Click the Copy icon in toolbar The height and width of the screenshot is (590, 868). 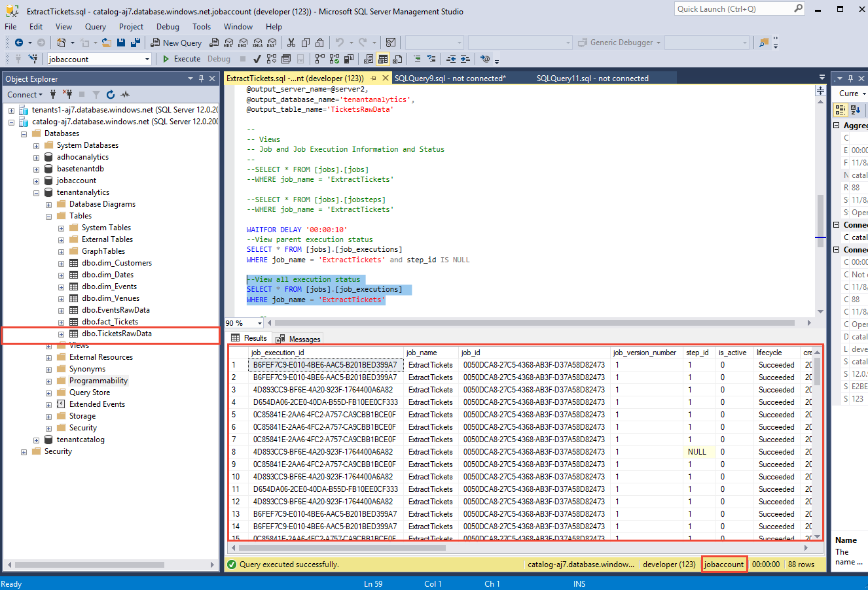point(306,43)
